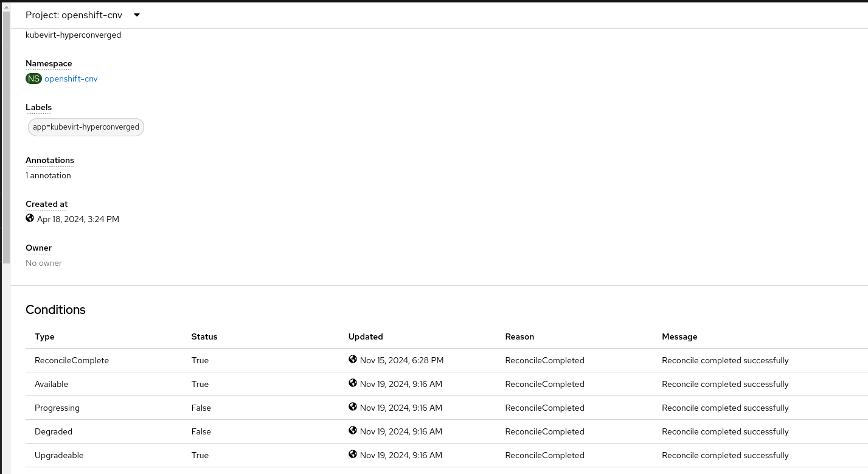Click globe icon in Progressing row
Screen dimensions: 868x474
point(353,407)
